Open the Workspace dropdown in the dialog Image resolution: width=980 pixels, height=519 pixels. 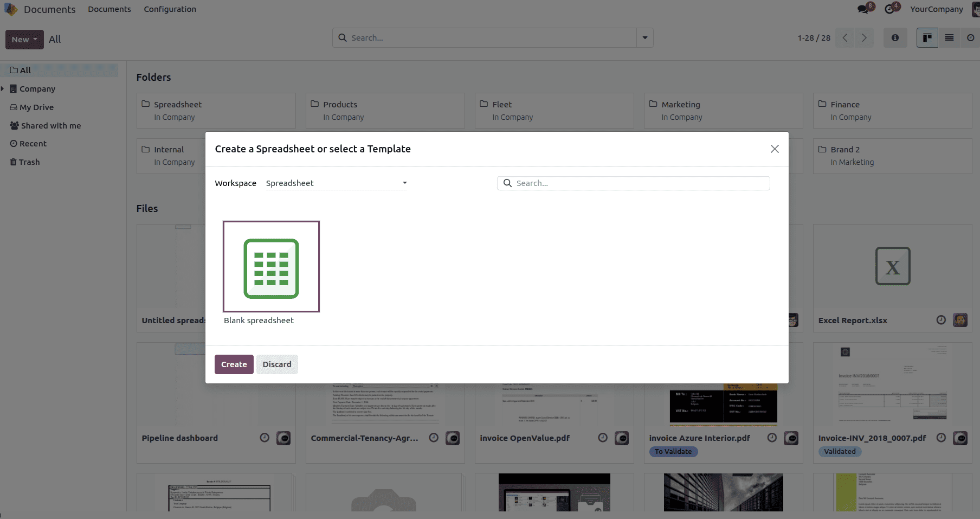tap(336, 183)
